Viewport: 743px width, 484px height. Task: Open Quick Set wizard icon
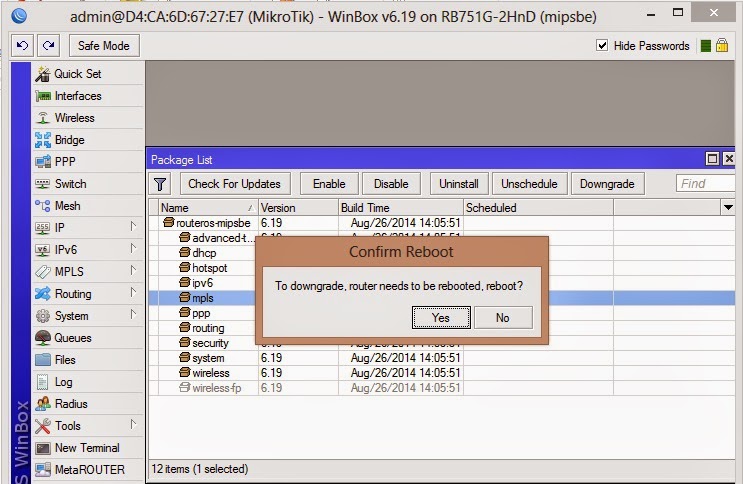pyautogui.click(x=43, y=74)
